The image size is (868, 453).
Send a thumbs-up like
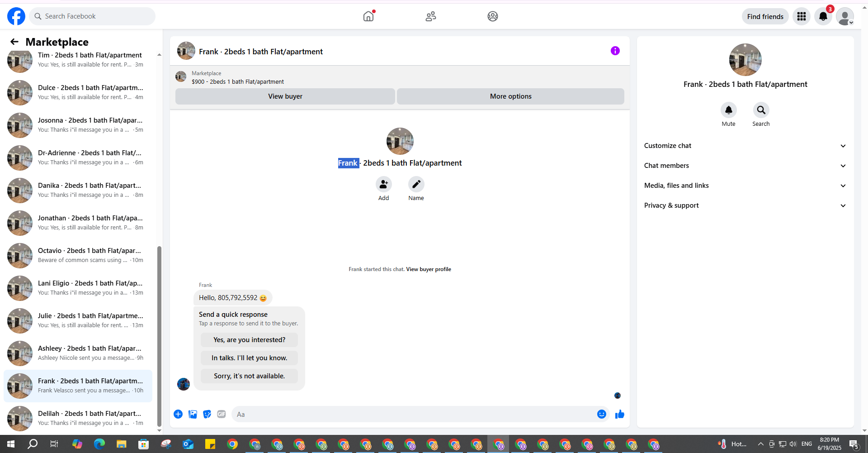620,414
